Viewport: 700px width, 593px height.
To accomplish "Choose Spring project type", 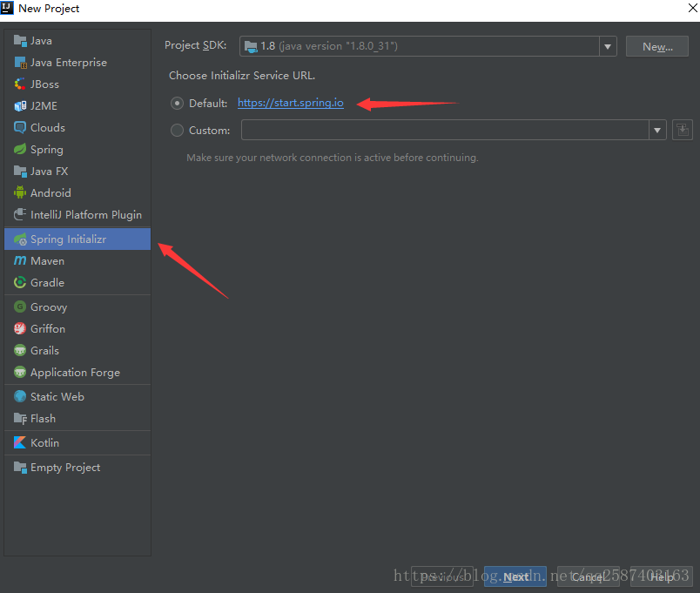I will [77, 149].
